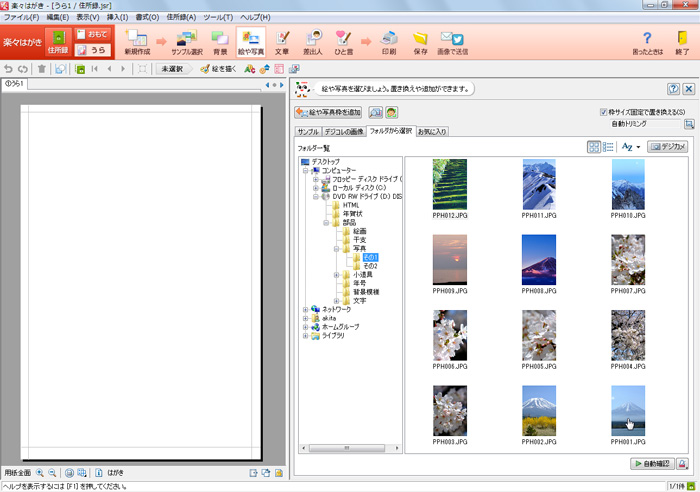This screenshot has width=700, height=492.
Task: Open 困ったときは help icon
Action: pyautogui.click(x=646, y=42)
